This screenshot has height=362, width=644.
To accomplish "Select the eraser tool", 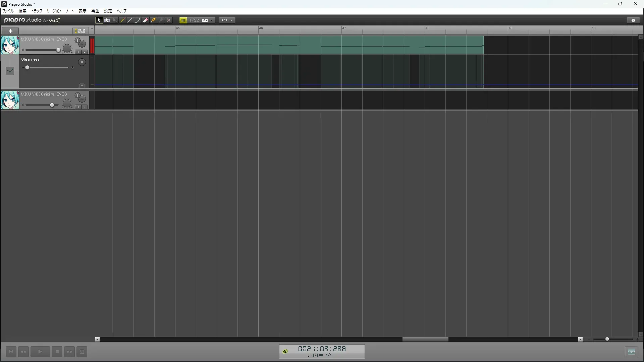I will point(146,20).
